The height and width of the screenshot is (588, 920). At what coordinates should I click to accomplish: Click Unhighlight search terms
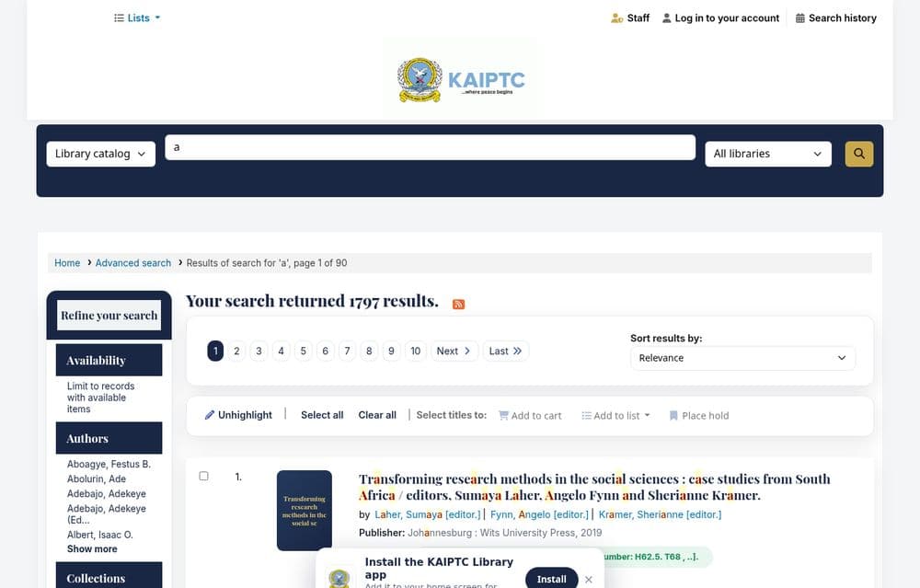pos(238,415)
